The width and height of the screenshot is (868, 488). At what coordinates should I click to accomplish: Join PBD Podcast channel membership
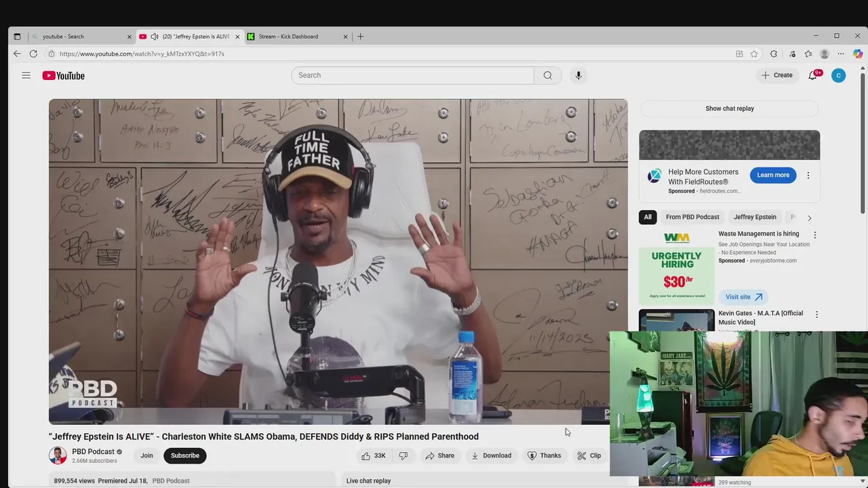[146, 455]
